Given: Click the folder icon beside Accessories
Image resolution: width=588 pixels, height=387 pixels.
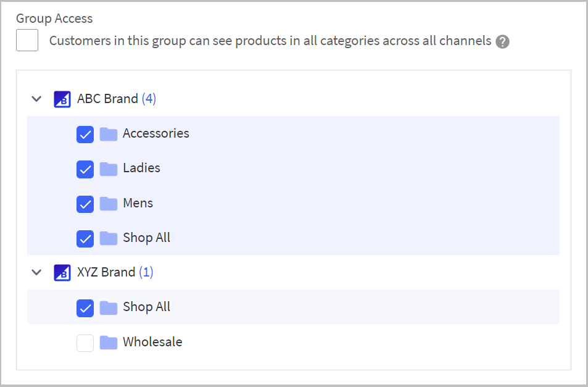Looking at the screenshot, I should pos(109,133).
